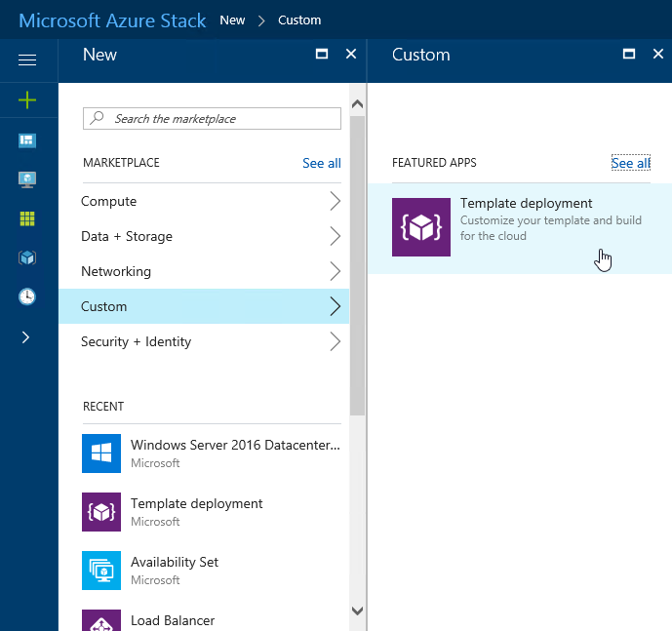Screen dimensions: 672x631
Task: Click scroll down arrow in New blade
Action: [357, 611]
